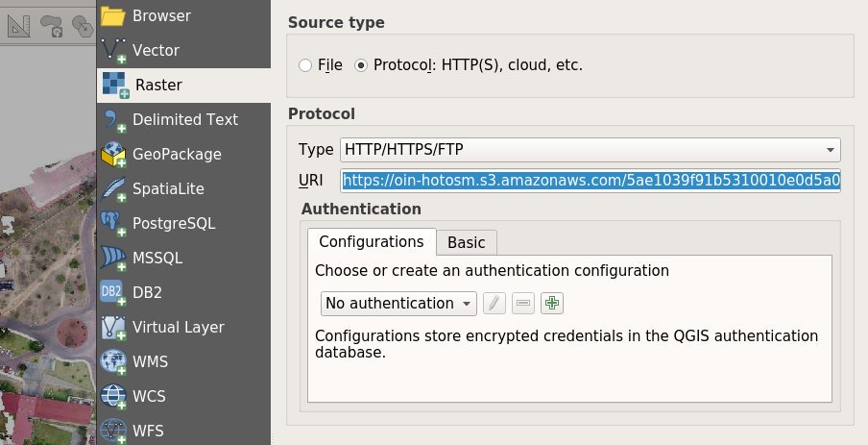Open the Browser source panel

point(183,16)
